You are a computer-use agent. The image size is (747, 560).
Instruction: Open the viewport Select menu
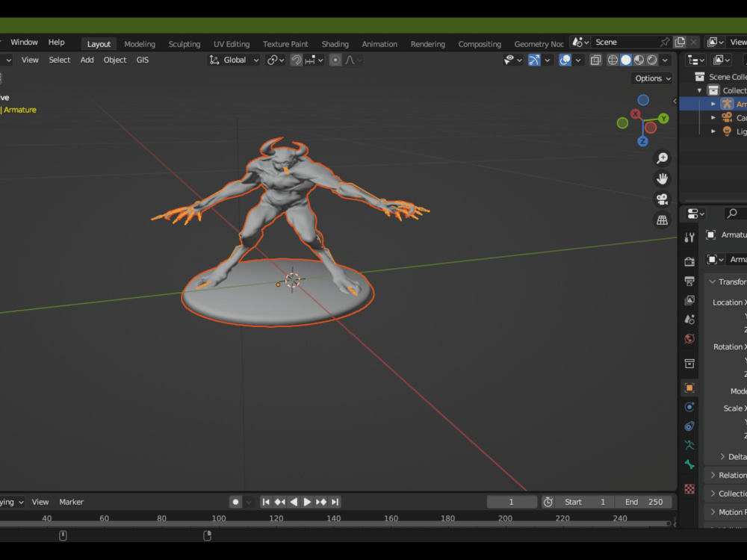pos(60,60)
